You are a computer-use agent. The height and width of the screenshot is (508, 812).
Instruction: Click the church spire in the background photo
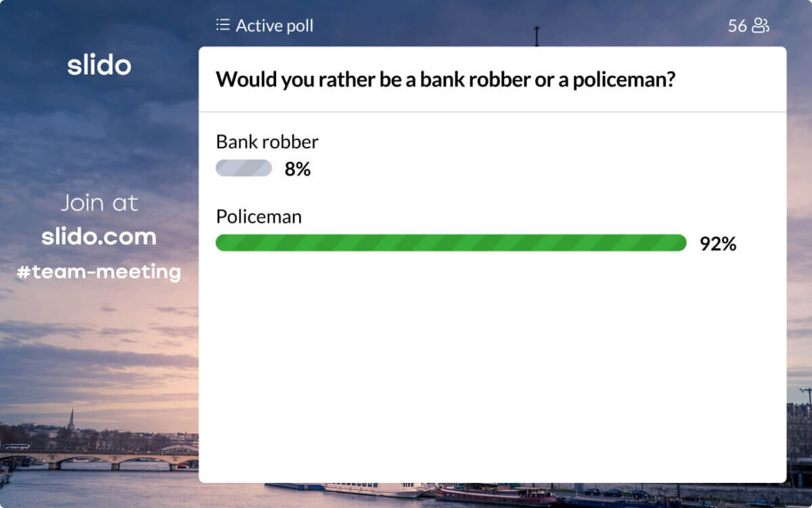click(71, 420)
